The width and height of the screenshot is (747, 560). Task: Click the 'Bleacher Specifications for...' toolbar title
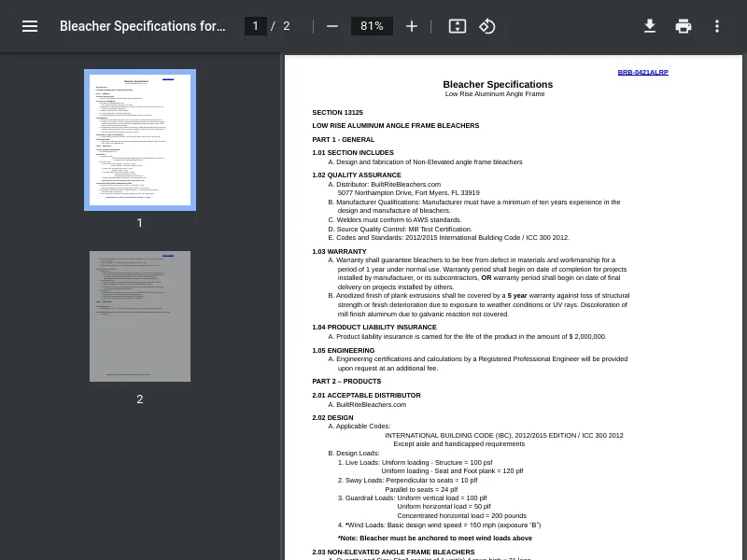coord(143,26)
